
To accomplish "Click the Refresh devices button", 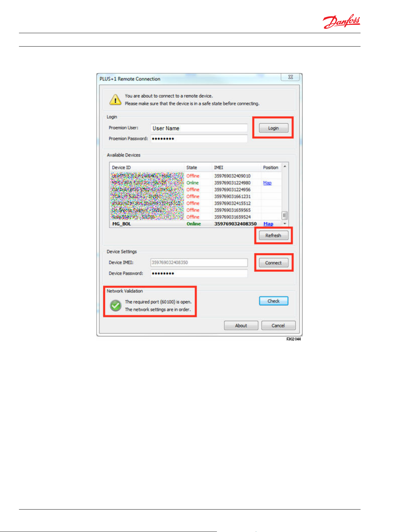I will [x=273, y=236].
